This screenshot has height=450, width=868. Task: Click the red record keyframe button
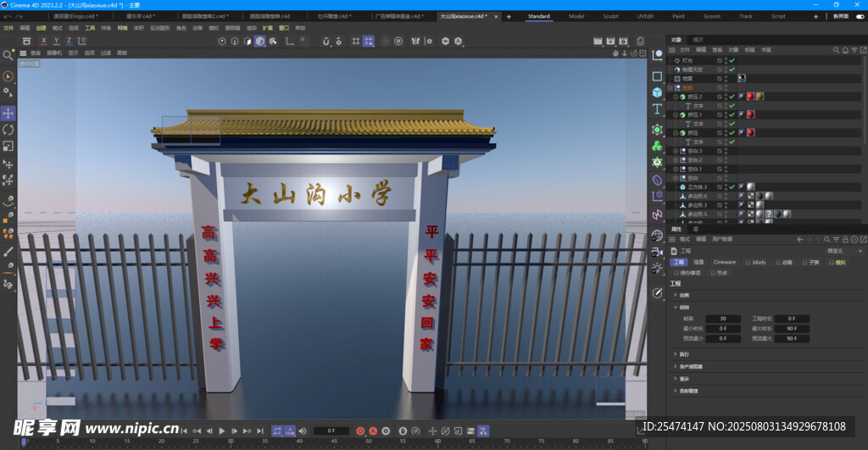[360, 431]
